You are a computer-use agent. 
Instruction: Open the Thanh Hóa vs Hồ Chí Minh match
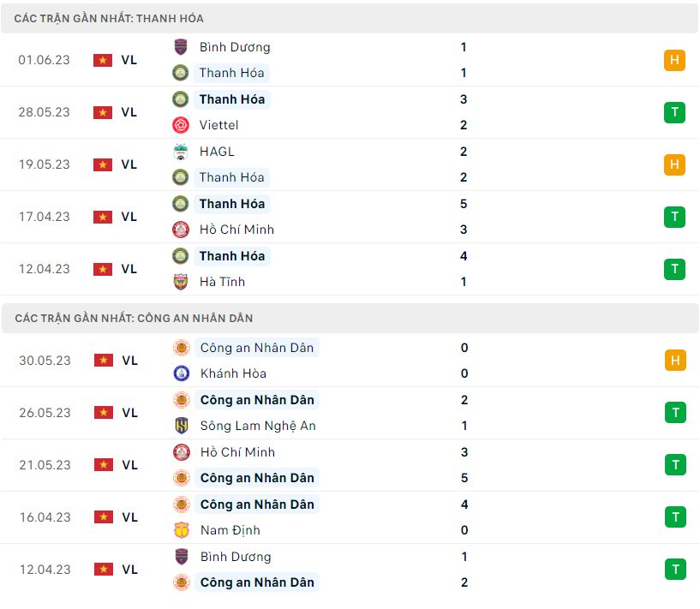tap(343, 217)
